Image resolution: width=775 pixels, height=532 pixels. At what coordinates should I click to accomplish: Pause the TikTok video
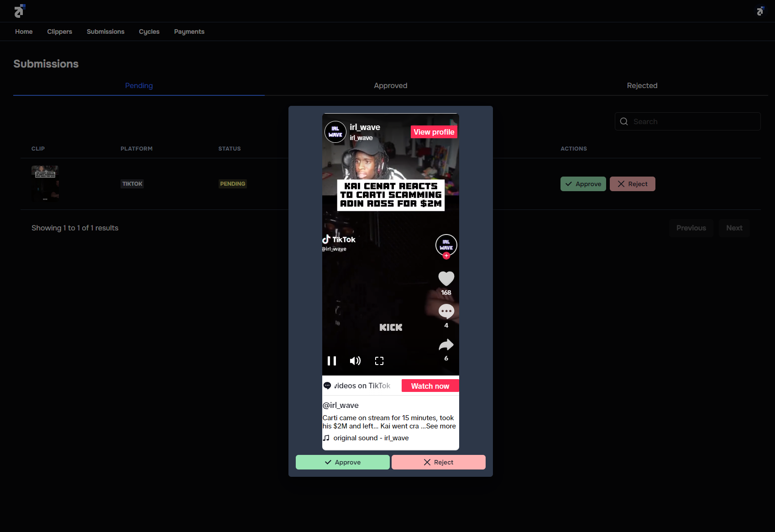tap(332, 361)
